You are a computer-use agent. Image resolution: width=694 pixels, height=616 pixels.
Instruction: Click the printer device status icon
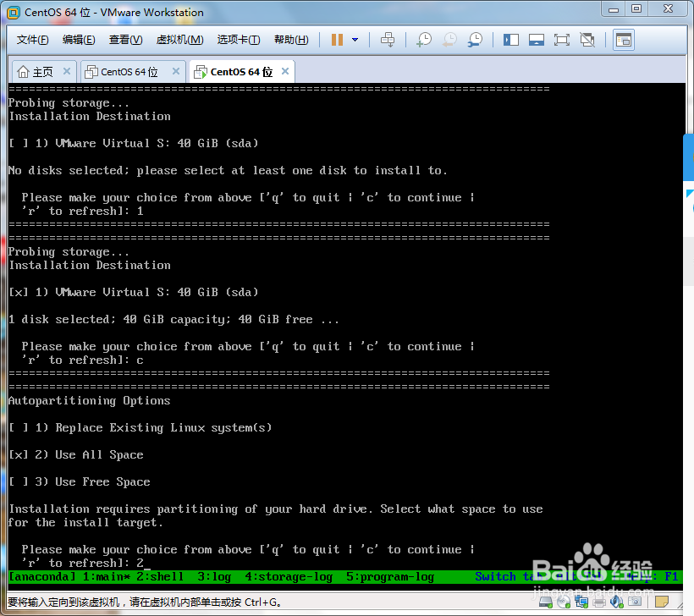click(x=599, y=602)
